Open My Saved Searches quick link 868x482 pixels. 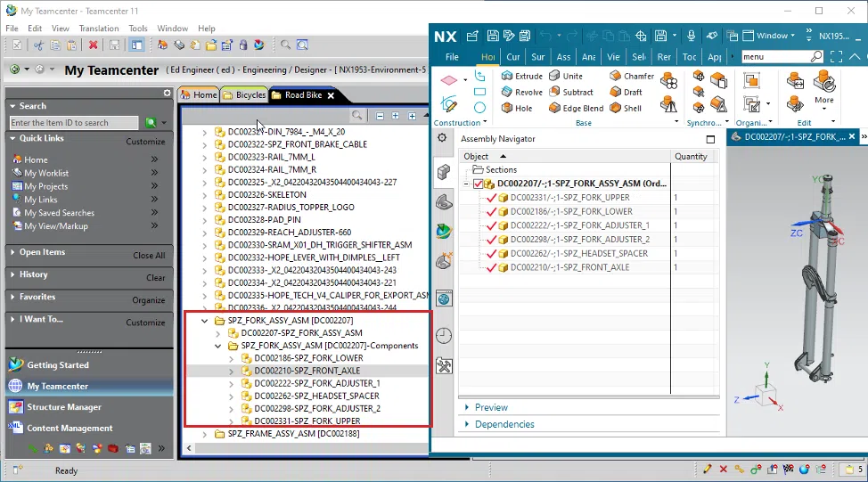click(x=59, y=213)
